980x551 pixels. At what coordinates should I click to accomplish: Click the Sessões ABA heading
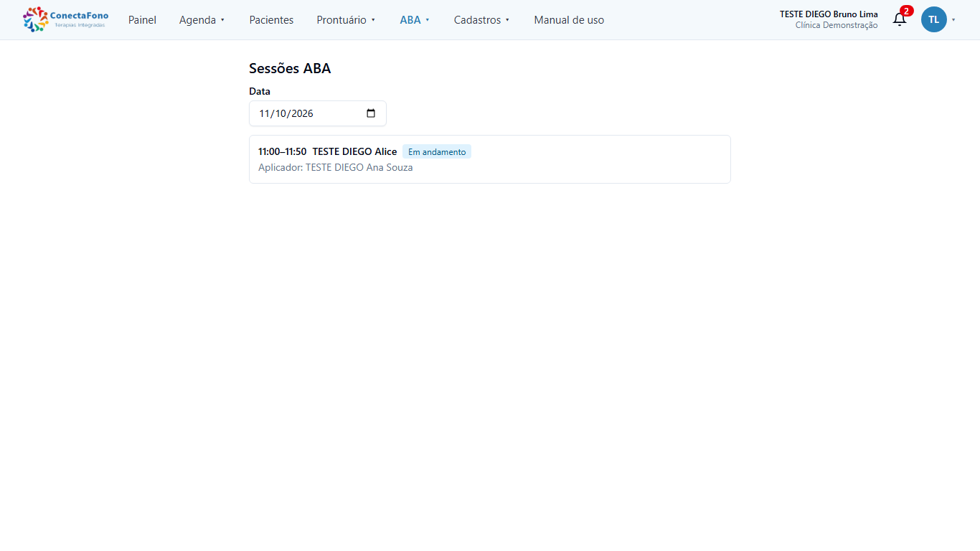(290, 69)
